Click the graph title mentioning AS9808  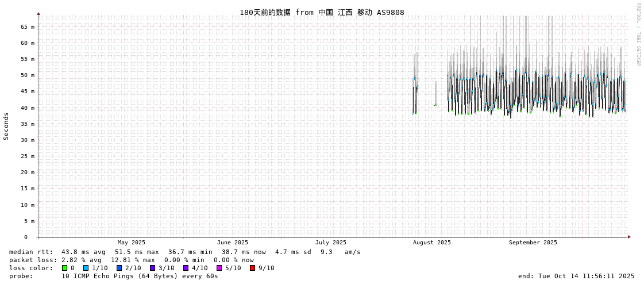tap(322, 12)
